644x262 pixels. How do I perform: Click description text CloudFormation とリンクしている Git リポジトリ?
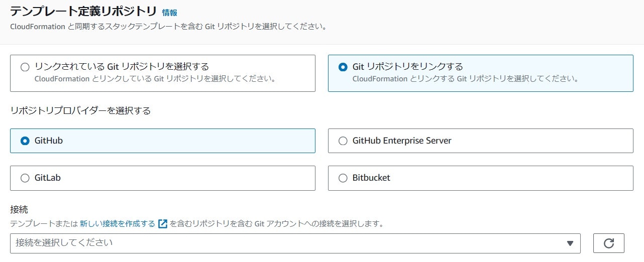[155, 79]
